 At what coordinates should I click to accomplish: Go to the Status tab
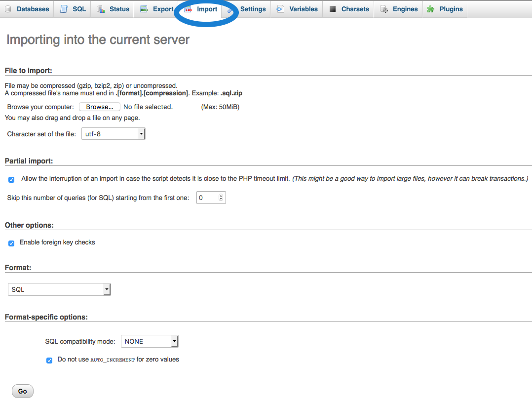(113, 9)
